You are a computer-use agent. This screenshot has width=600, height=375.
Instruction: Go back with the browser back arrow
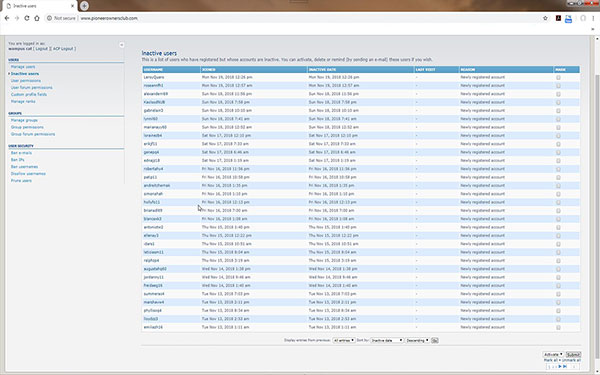point(7,18)
